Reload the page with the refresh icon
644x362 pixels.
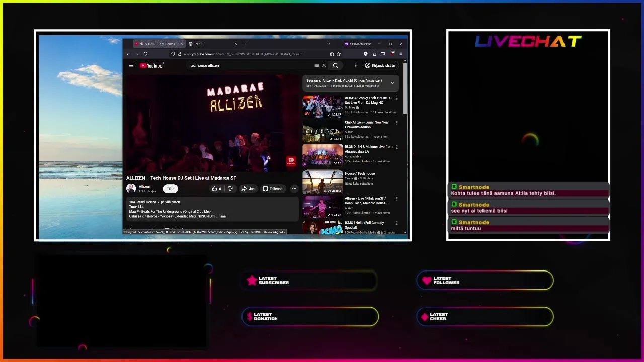coord(145,54)
